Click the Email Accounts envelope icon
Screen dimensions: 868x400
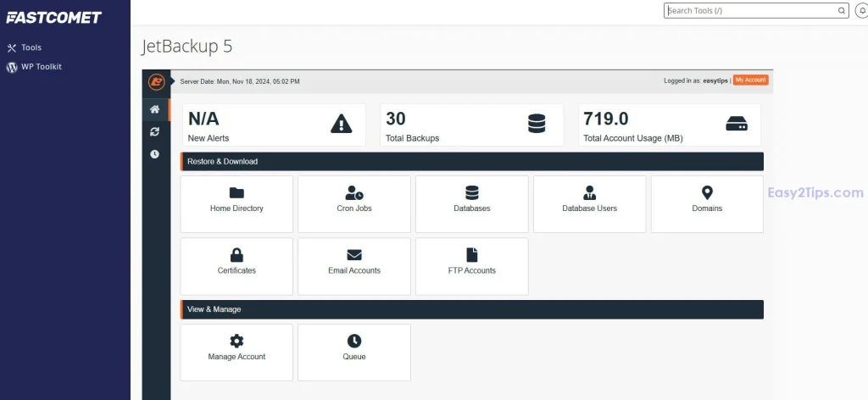click(354, 255)
